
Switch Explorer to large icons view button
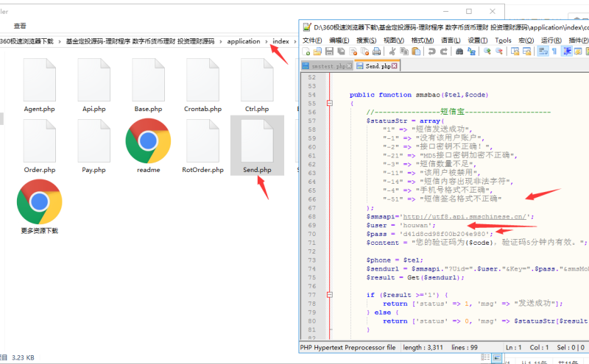point(496,357)
